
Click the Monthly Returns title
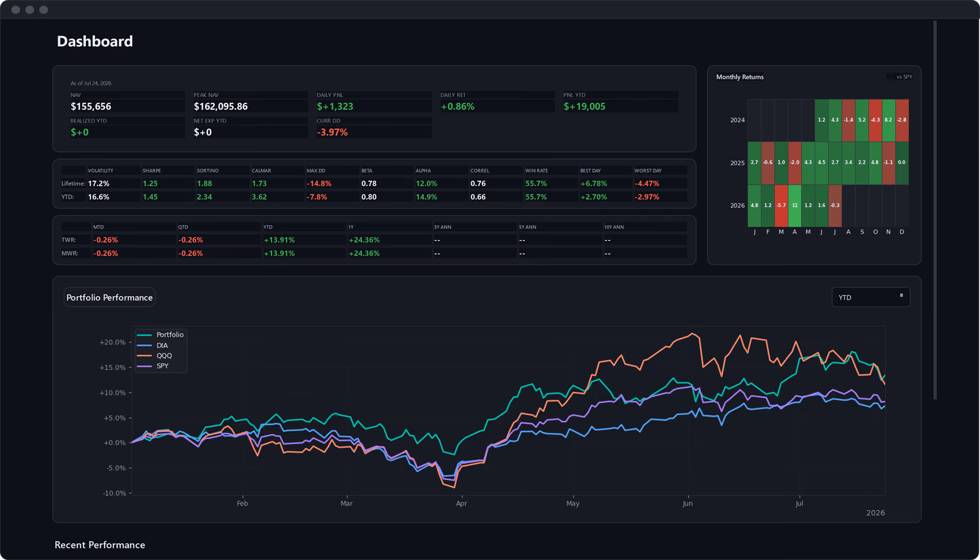coord(739,77)
